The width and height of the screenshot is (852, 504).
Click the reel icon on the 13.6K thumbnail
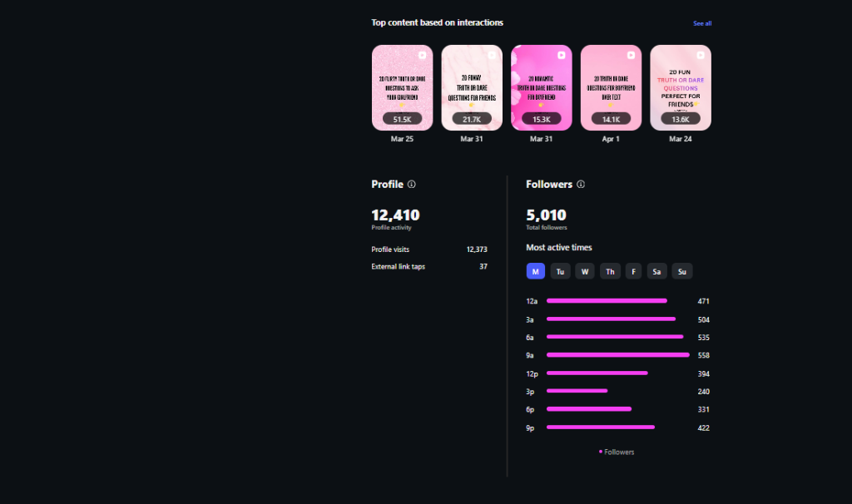tap(701, 55)
